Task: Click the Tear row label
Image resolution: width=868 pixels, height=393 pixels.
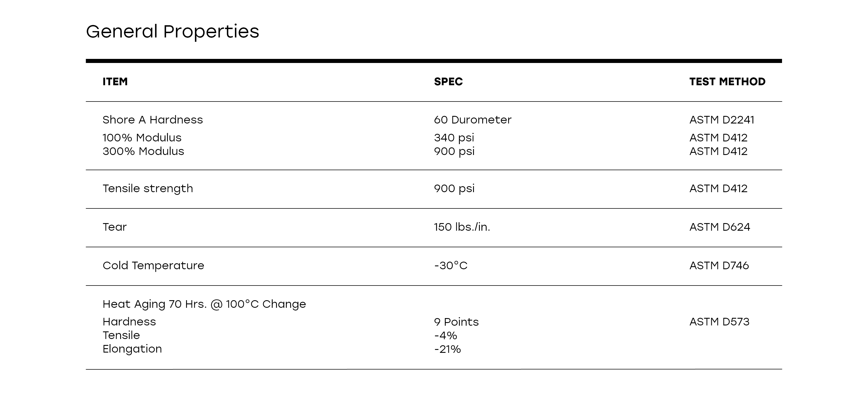Action: [x=114, y=227]
